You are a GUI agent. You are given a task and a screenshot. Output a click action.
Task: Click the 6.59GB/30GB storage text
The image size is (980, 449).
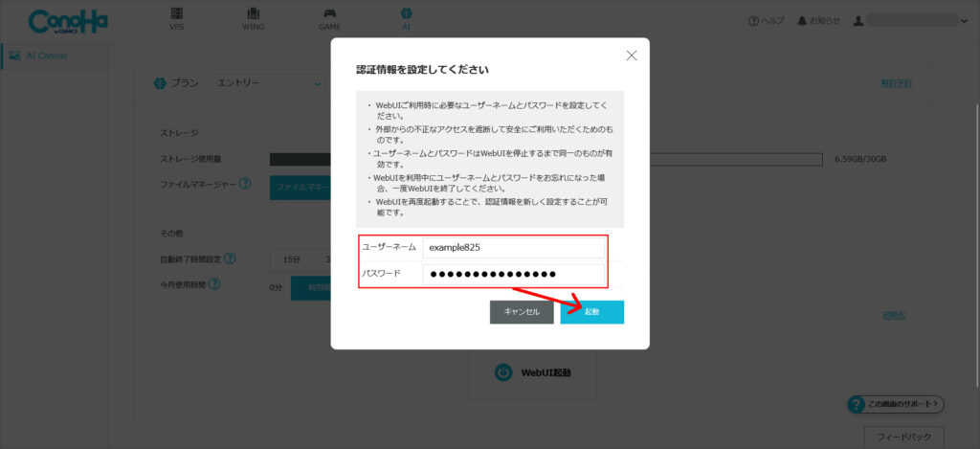860,160
